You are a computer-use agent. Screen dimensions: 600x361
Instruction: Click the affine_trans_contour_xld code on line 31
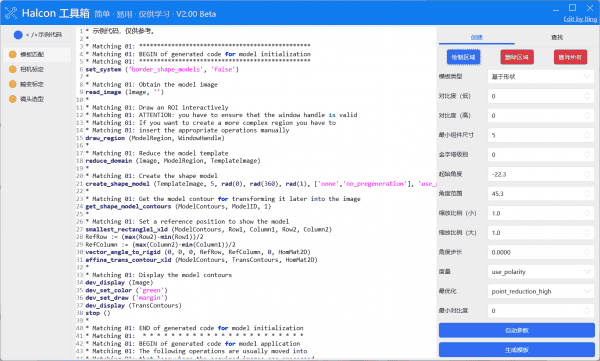[x=202, y=260]
